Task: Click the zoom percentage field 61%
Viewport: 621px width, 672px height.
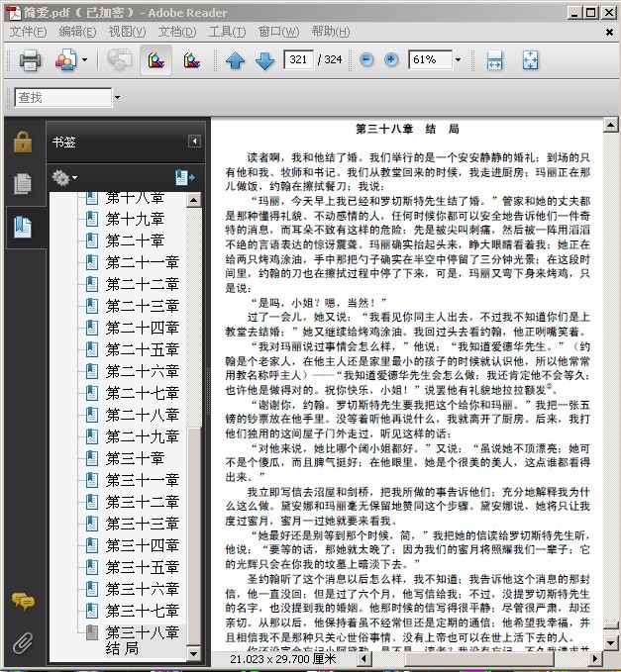Action: coord(430,59)
